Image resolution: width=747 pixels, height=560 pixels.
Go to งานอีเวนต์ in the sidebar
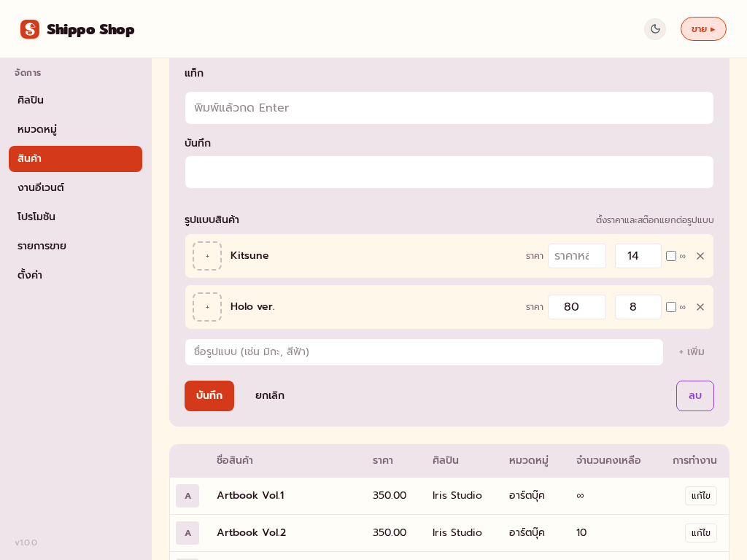coord(75,187)
